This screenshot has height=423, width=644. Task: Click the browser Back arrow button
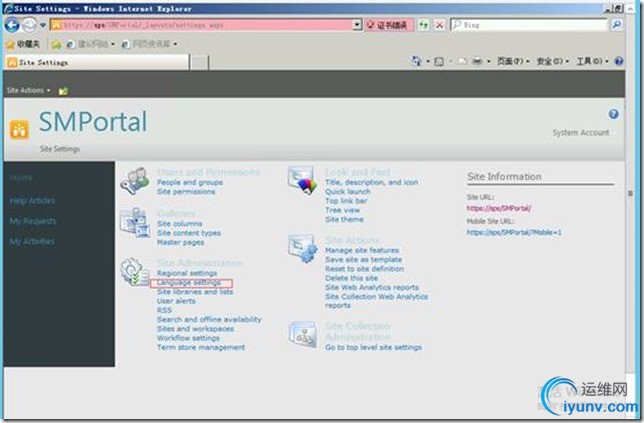[x=12, y=25]
